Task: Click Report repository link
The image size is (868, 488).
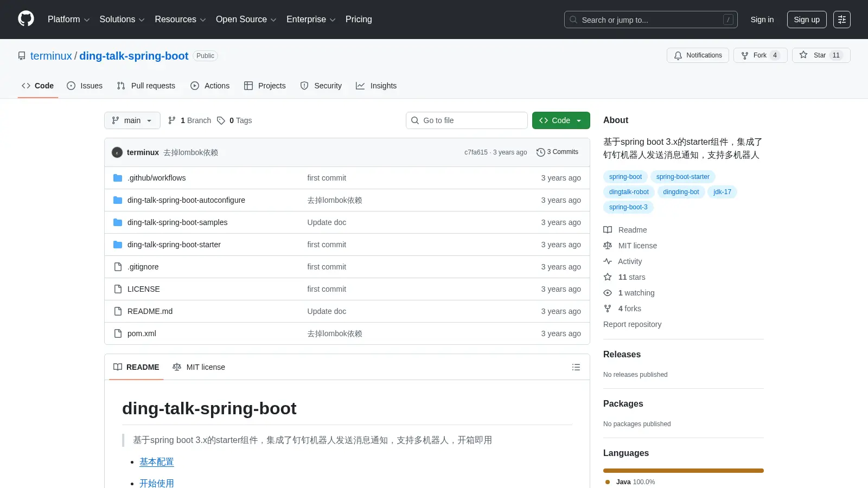Action: click(632, 324)
